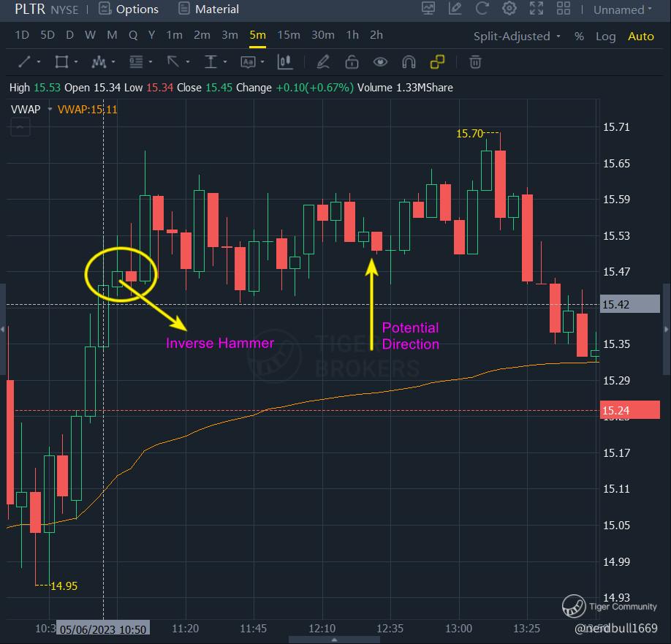
Task: Select the Fibonacci levels tool
Action: tap(136, 62)
